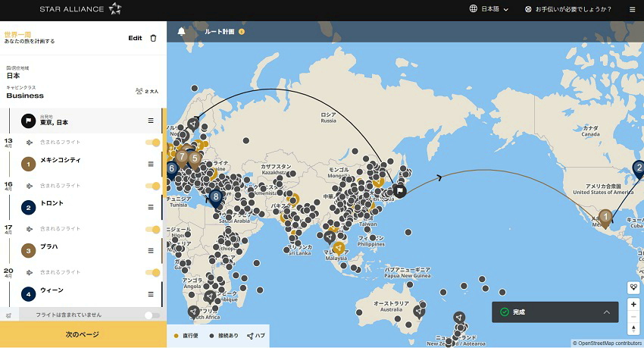
Task: Click the Edit link
Action: 135,38
